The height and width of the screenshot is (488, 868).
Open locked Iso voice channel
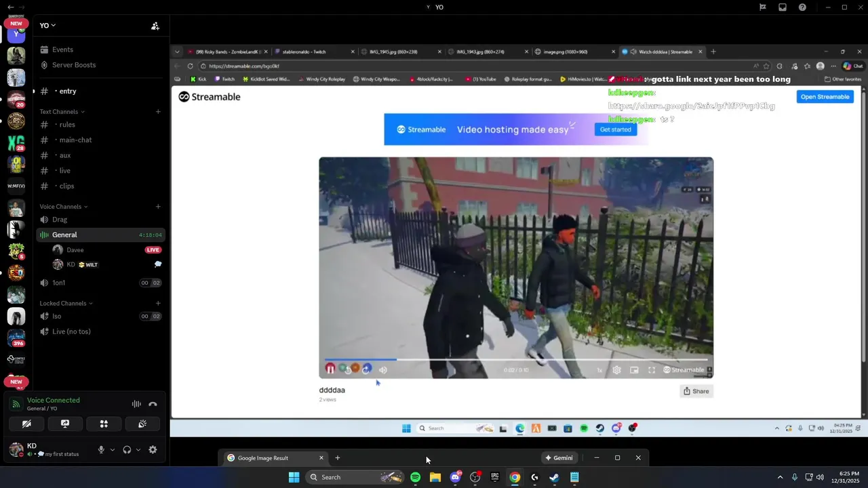tap(100, 317)
